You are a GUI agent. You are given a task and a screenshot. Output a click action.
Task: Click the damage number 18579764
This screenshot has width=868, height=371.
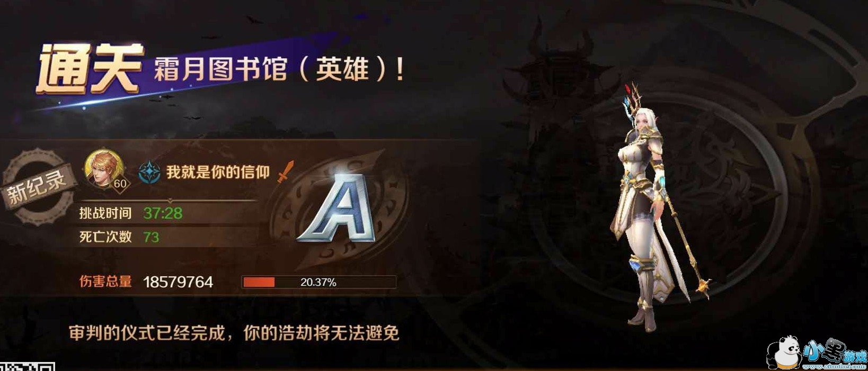click(x=178, y=282)
